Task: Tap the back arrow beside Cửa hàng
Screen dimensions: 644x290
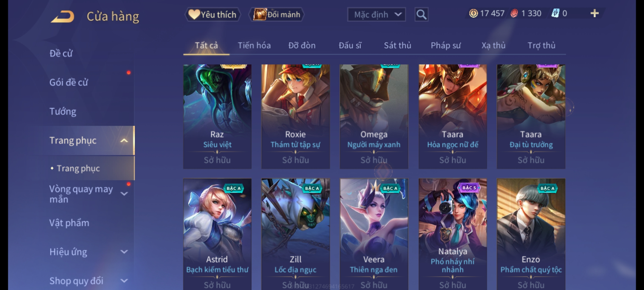Action: click(x=63, y=17)
